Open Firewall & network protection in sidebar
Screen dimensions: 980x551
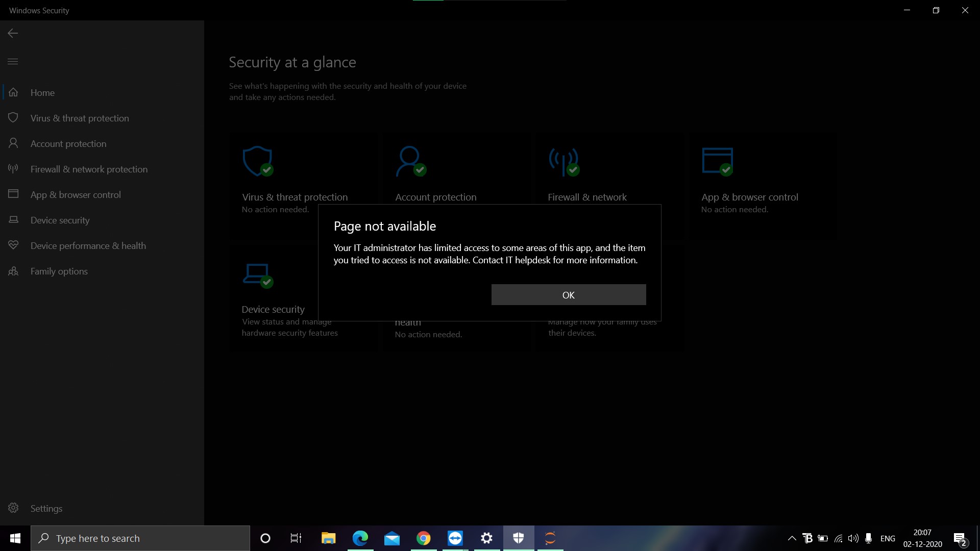tap(102, 169)
